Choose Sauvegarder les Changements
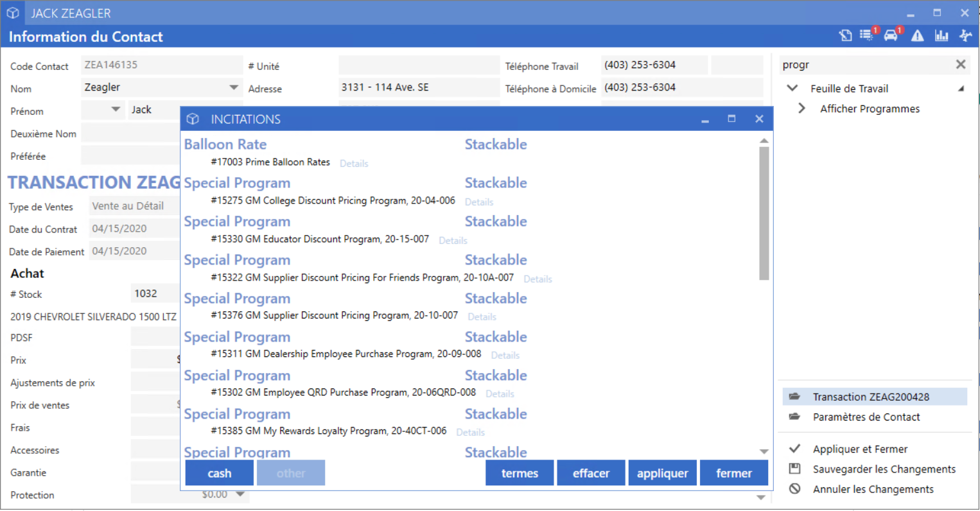Screen dimensions: 980x511 tap(884, 469)
